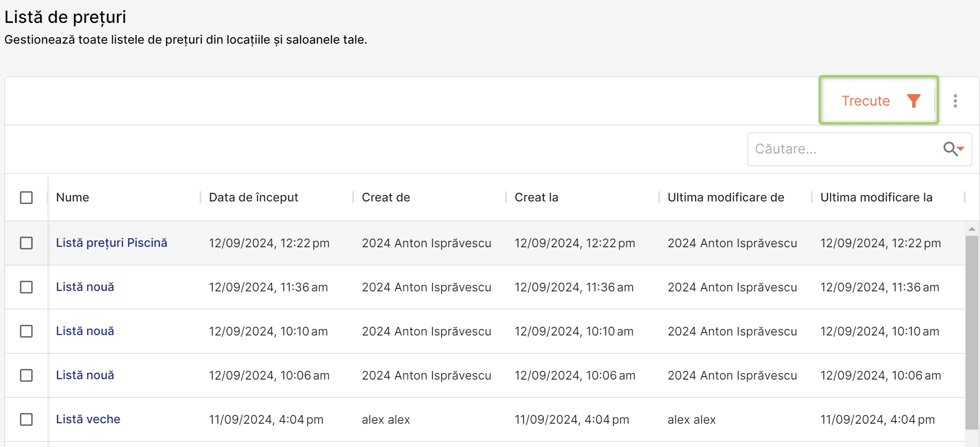The width and height of the screenshot is (980, 447).
Task: Check the Listă nouă 10:06 am row checkbox
Action: 26,375
